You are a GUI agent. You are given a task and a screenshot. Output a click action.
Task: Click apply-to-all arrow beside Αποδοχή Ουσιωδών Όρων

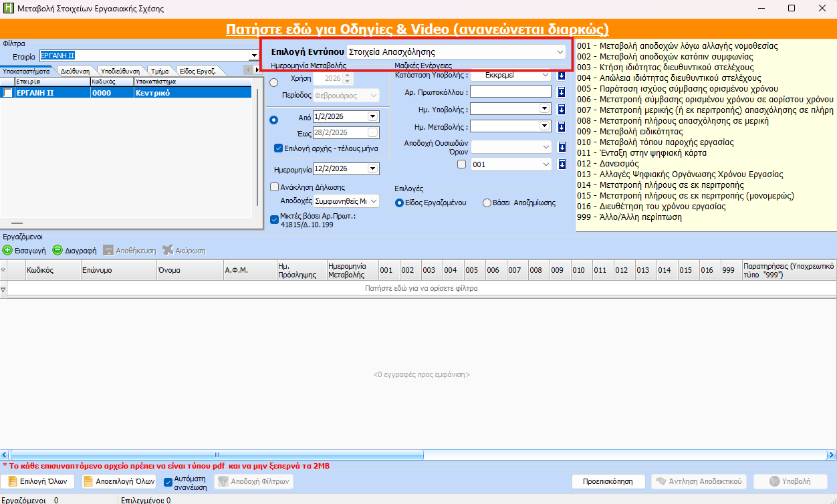562,147
